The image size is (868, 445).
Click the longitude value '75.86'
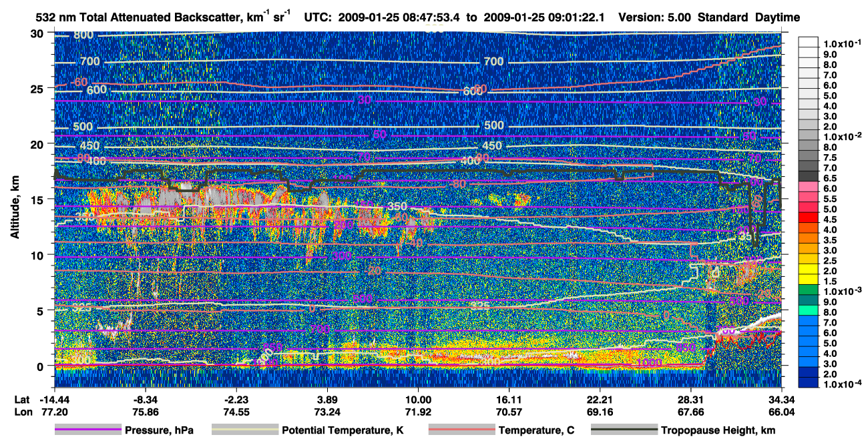pos(146,412)
